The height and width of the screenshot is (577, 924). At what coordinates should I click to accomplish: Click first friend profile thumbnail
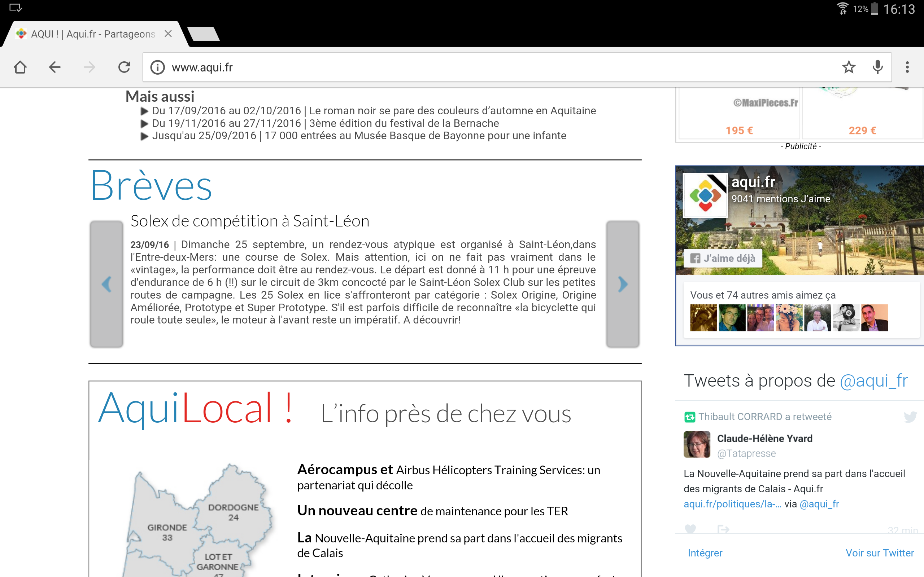tap(703, 317)
